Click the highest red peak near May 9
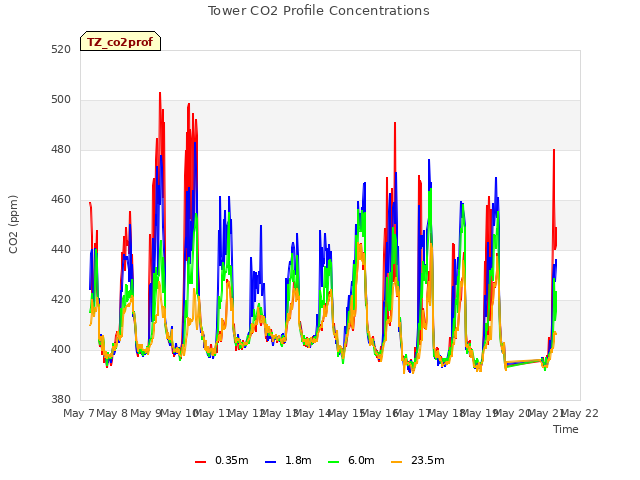This screenshot has height=480, width=640. pyautogui.click(x=160, y=93)
